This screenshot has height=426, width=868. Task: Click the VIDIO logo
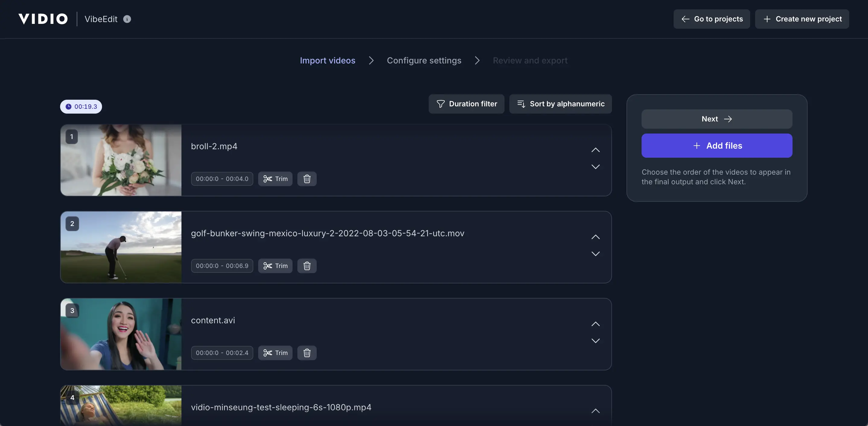(x=43, y=19)
